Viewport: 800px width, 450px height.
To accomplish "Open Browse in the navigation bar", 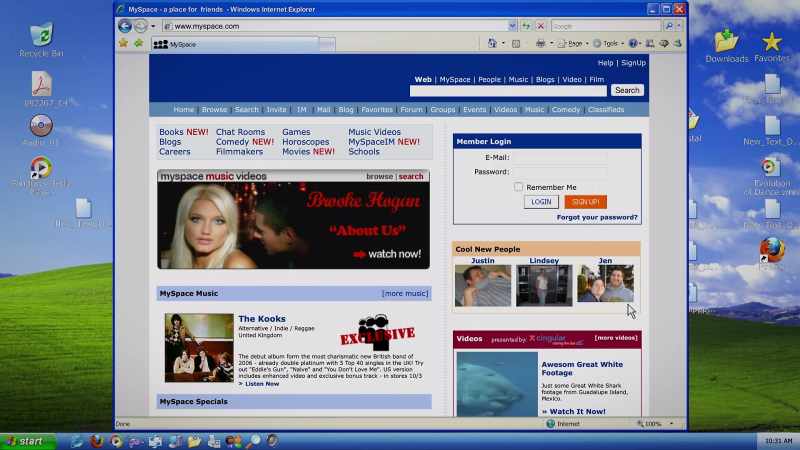I will [x=214, y=110].
